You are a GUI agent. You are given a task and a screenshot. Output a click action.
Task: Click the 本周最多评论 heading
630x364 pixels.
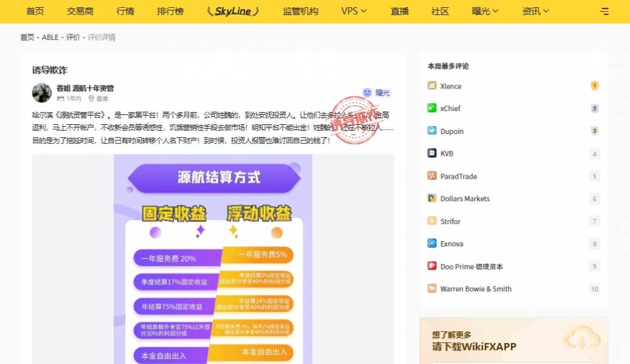pyautogui.click(x=449, y=66)
